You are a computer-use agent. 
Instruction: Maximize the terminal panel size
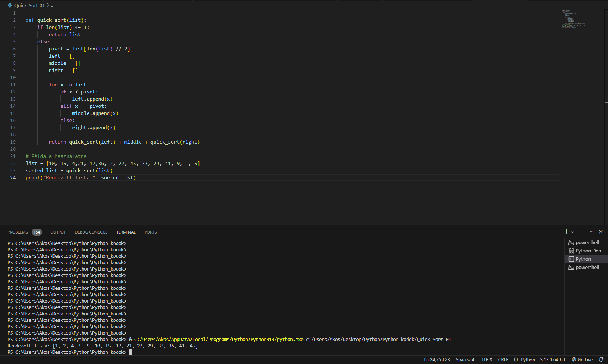[x=591, y=232]
